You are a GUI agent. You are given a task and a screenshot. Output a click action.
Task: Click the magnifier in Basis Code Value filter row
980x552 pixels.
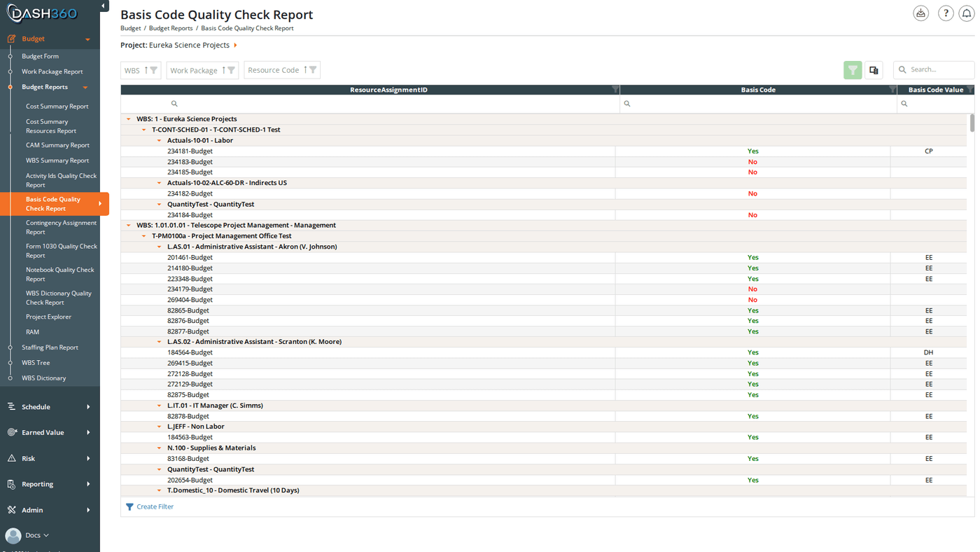[904, 104]
